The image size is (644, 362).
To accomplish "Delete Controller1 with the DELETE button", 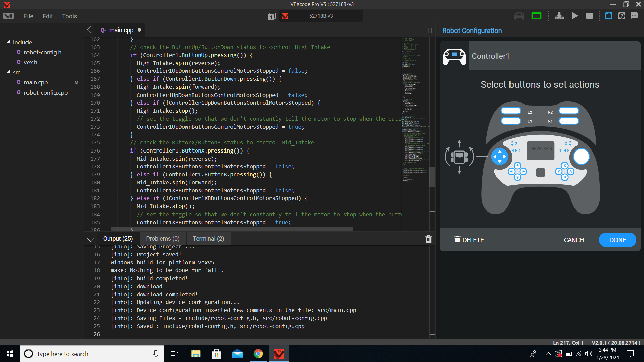I will tap(469, 240).
